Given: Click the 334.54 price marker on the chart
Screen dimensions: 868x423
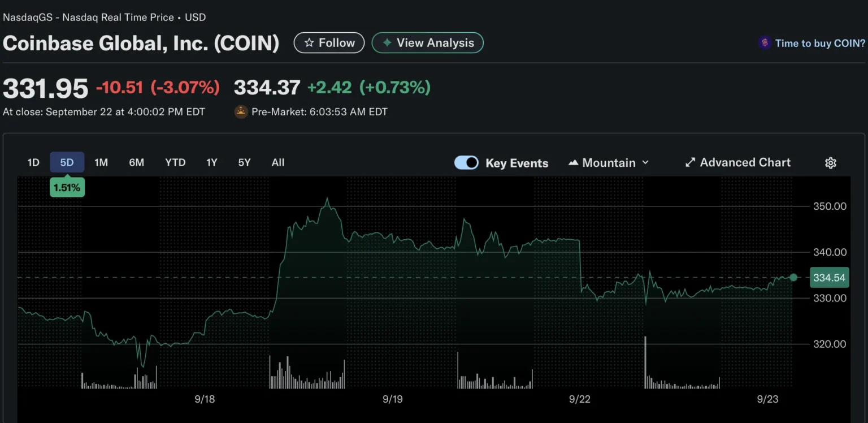Looking at the screenshot, I should tap(829, 277).
